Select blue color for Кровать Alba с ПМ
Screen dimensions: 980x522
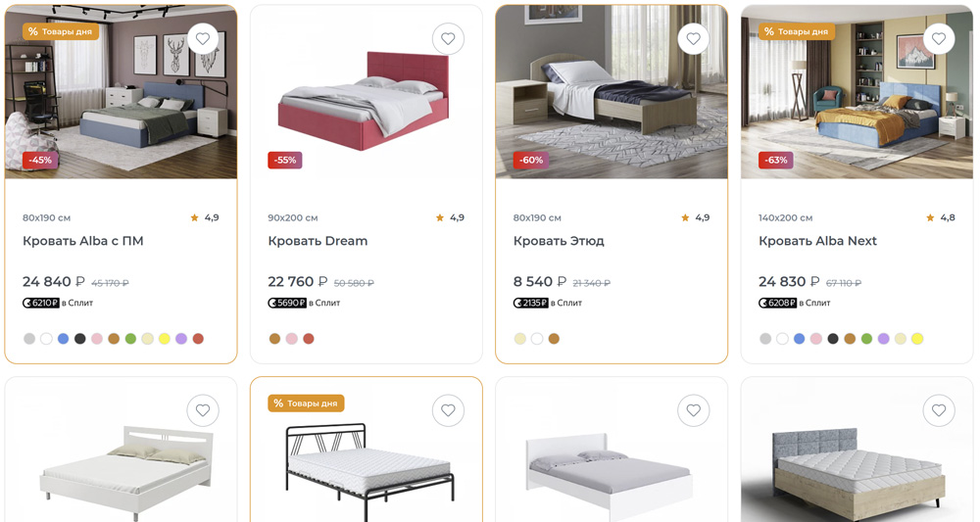63,339
